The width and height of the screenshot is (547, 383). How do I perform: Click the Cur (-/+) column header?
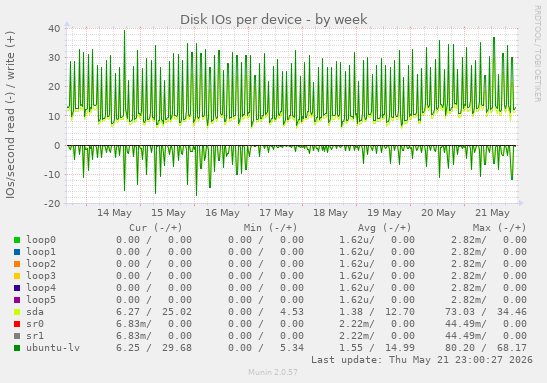pyautogui.click(x=156, y=228)
